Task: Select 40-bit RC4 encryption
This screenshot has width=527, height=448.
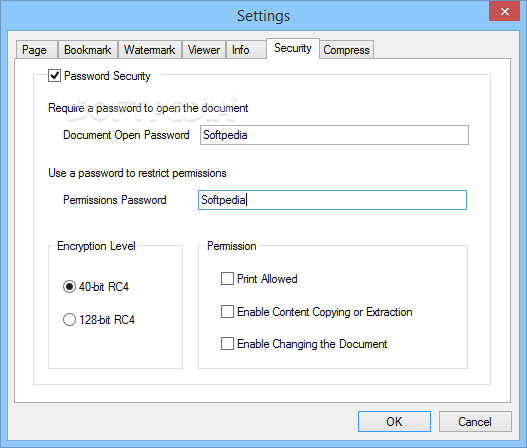Action: click(69, 287)
